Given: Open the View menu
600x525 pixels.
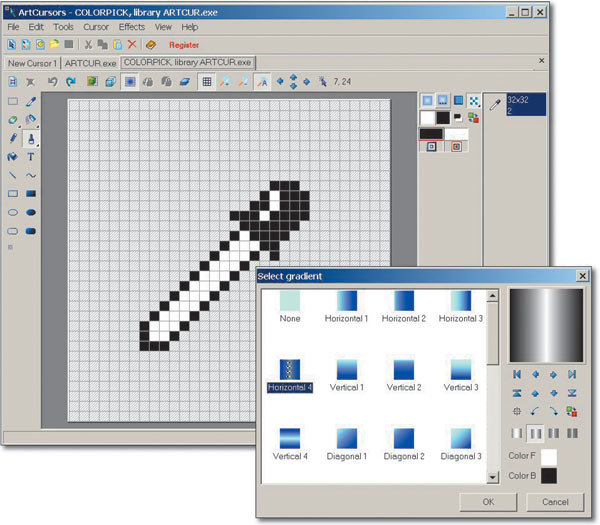Looking at the screenshot, I should [163, 27].
